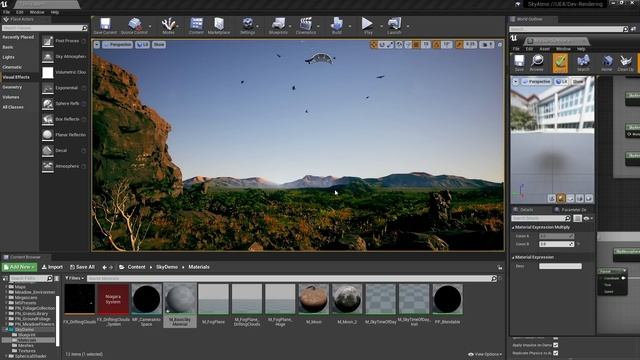Select Textures folder in the folder tree
640x360 pixels.
[27, 351]
